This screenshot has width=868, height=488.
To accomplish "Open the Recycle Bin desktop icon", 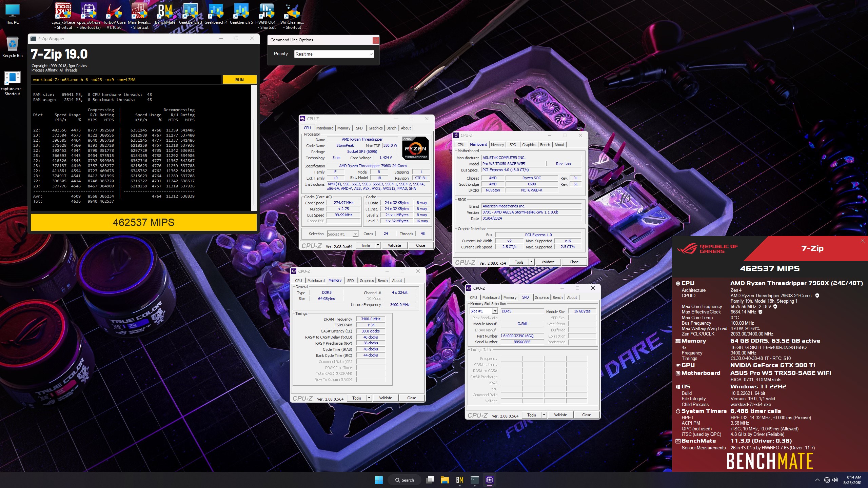I will tap(13, 47).
